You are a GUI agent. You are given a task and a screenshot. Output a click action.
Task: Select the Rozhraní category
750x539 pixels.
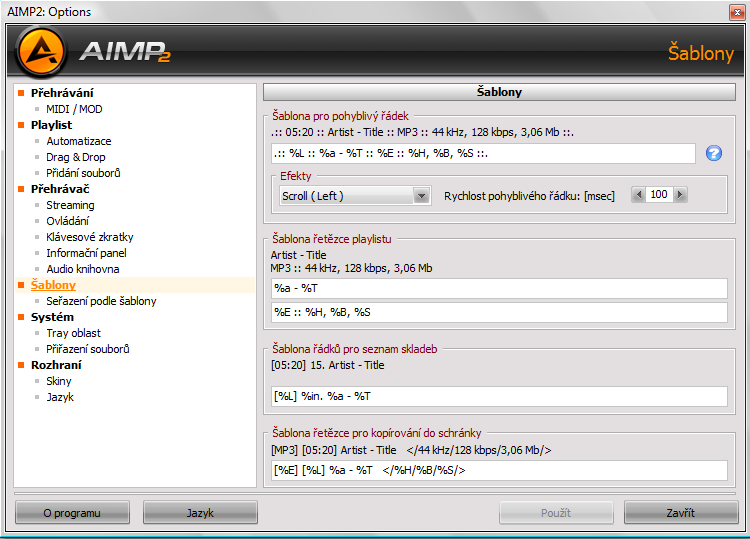pos(56,365)
